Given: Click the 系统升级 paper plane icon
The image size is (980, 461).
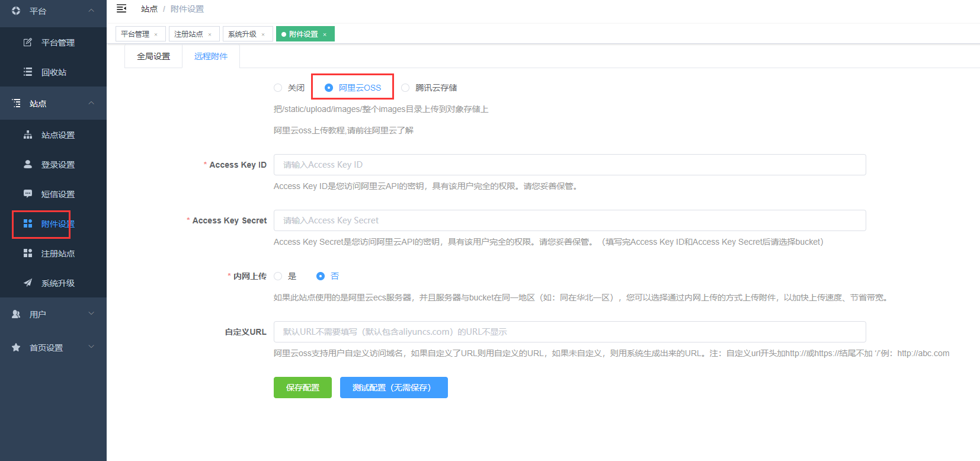Looking at the screenshot, I should tap(28, 283).
